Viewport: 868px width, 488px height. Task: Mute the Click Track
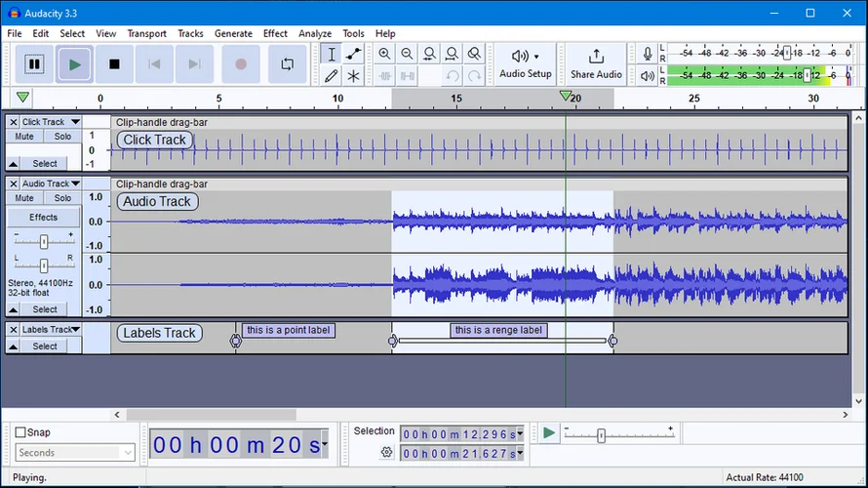(x=24, y=137)
